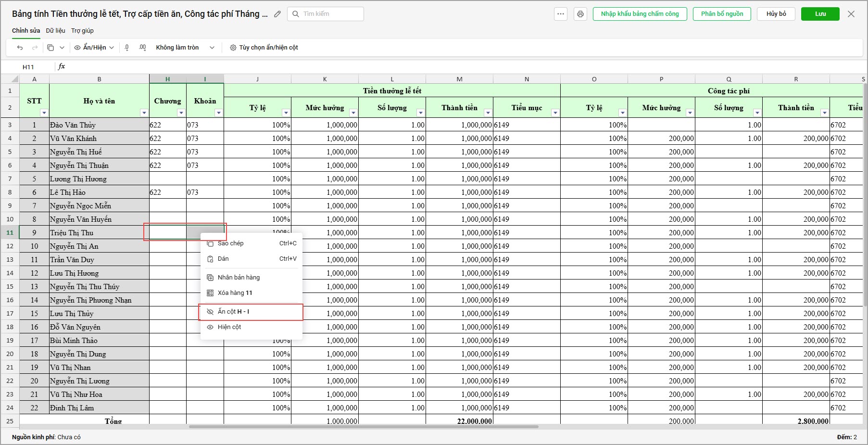
Task: Click the horizontal scrollbar at the bottom
Action: click(x=364, y=427)
